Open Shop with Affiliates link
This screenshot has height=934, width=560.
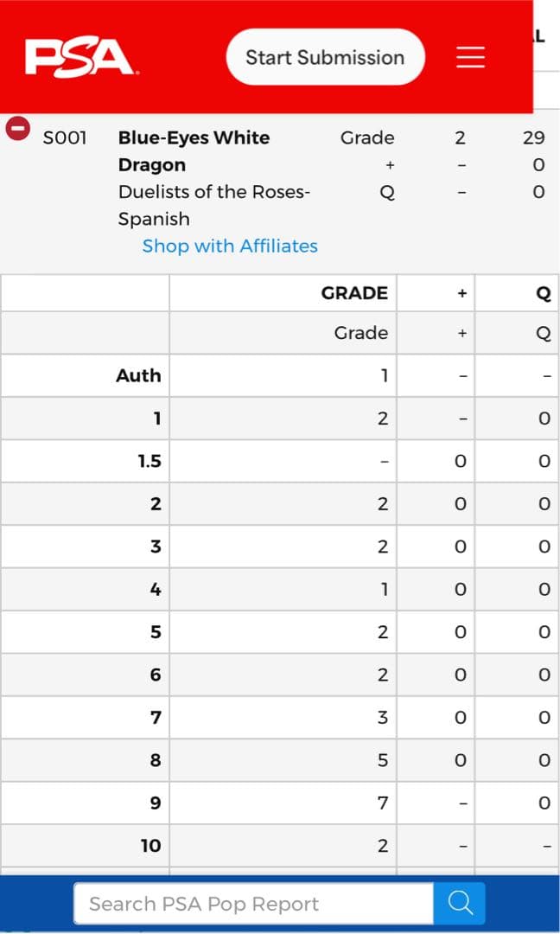(x=230, y=246)
